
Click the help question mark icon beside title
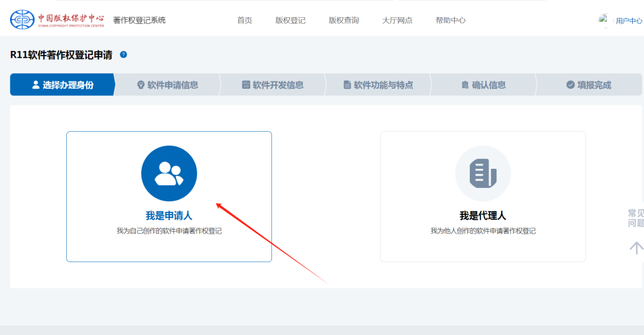[x=124, y=55]
